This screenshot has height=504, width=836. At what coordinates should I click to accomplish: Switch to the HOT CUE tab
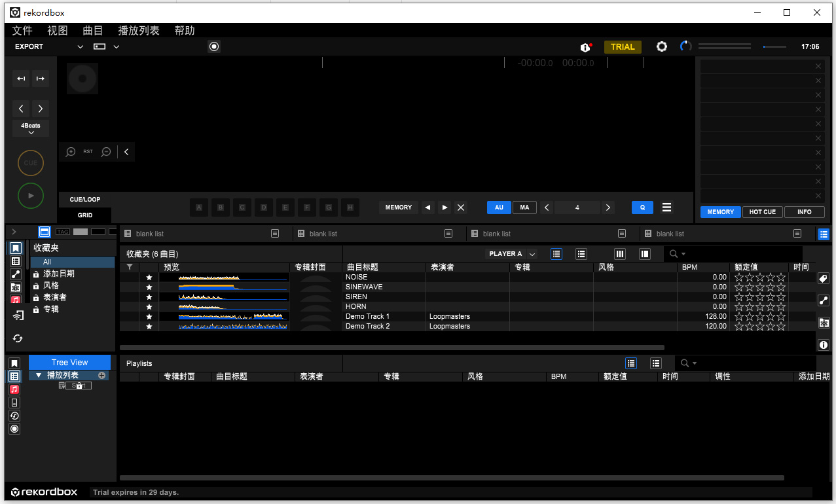click(762, 212)
